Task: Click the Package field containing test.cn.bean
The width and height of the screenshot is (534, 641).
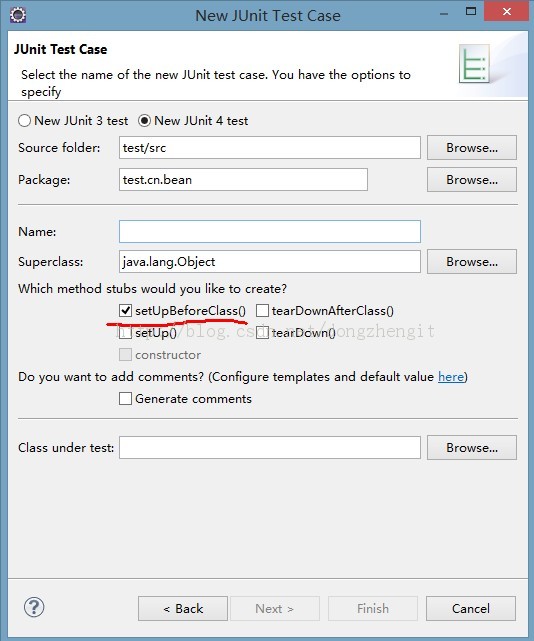Action: (x=243, y=179)
